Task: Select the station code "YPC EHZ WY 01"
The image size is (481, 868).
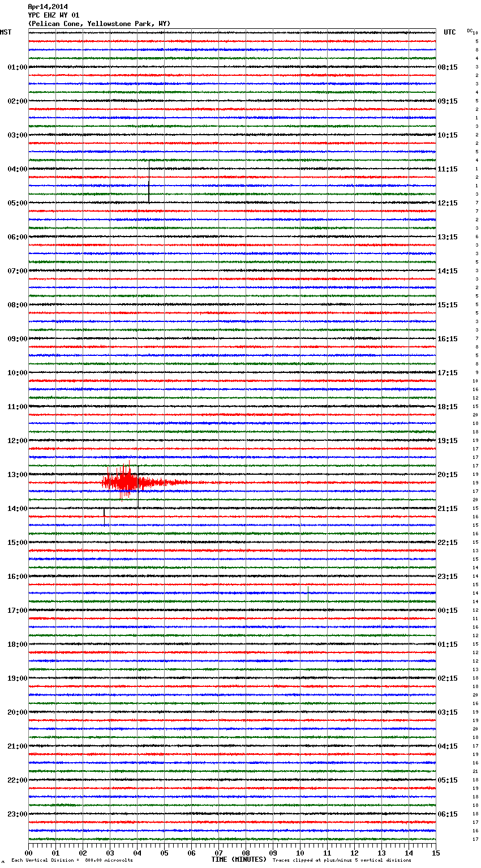Action: (54, 15)
